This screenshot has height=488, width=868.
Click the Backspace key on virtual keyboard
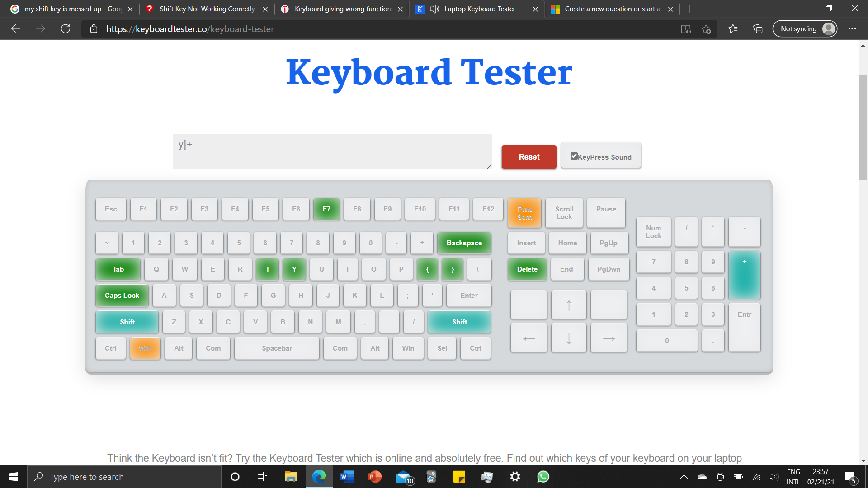(x=464, y=243)
